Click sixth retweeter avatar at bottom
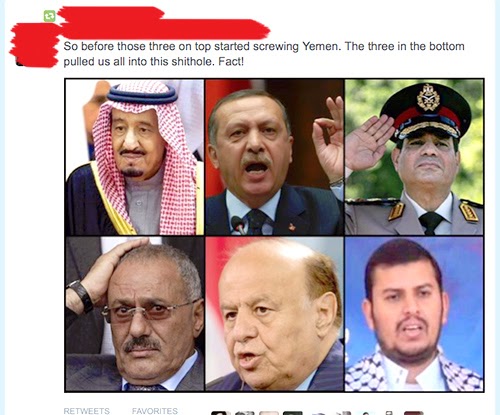Image resolution: width=500 pixels, height=415 pixels. pyautogui.click(x=343, y=413)
